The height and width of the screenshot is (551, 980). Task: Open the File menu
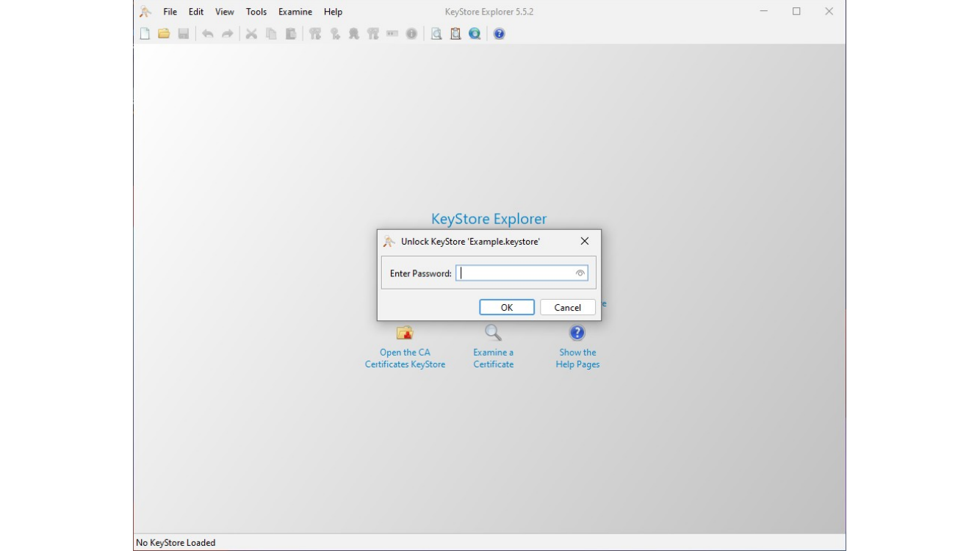pos(170,12)
